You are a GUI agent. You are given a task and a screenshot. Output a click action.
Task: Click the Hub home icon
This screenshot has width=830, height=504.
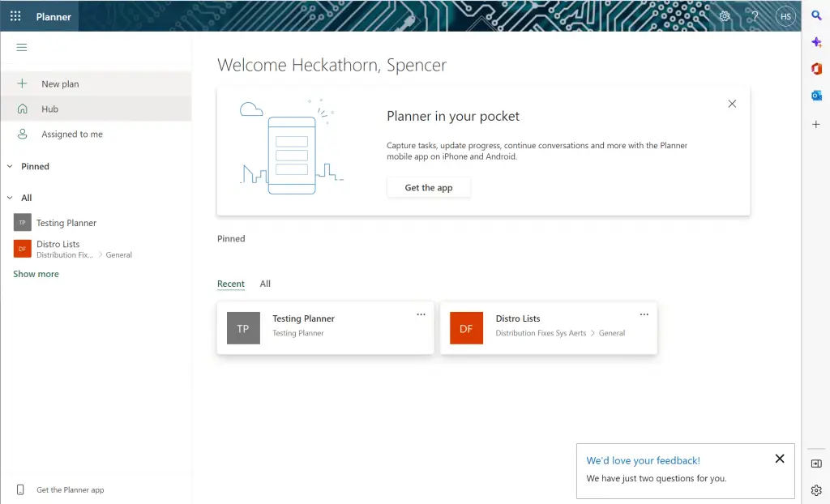(x=22, y=109)
